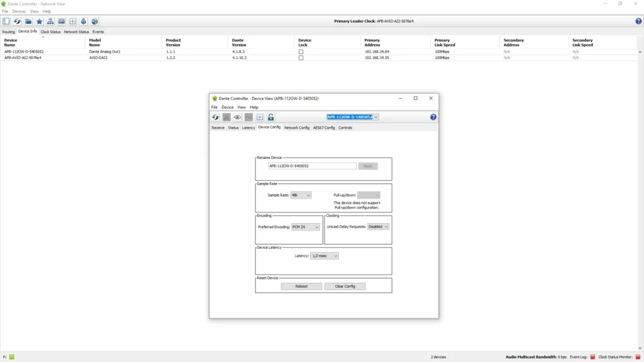Viewport: 644px width, 362px height.
Task: Click the reload device info icon in Network View
Action: click(17, 21)
